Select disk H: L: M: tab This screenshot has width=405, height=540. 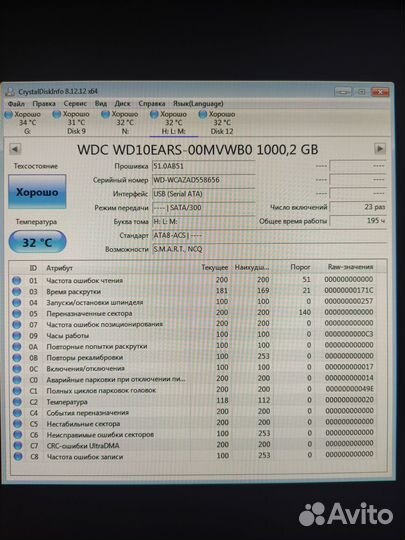(x=174, y=123)
